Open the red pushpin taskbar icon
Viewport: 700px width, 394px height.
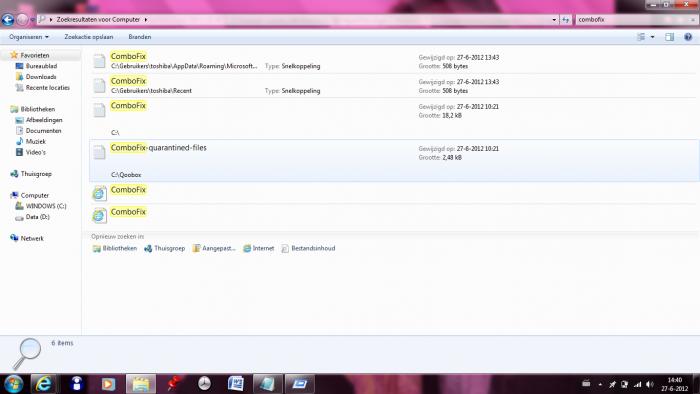[x=173, y=384]
